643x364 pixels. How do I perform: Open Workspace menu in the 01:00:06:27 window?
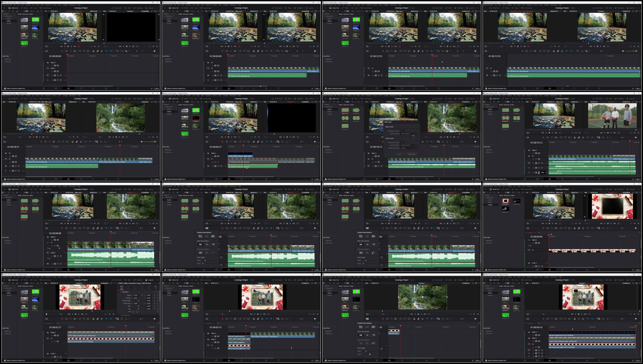233,96
